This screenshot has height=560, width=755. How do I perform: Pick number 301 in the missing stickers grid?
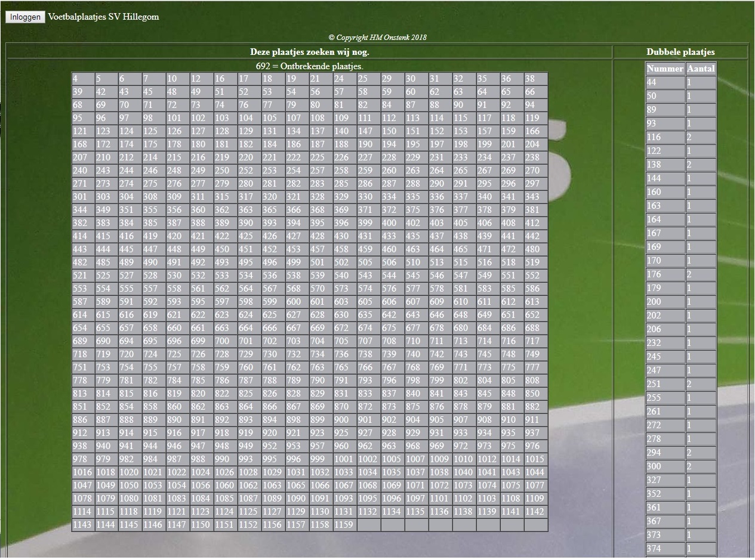click(83, 197)
